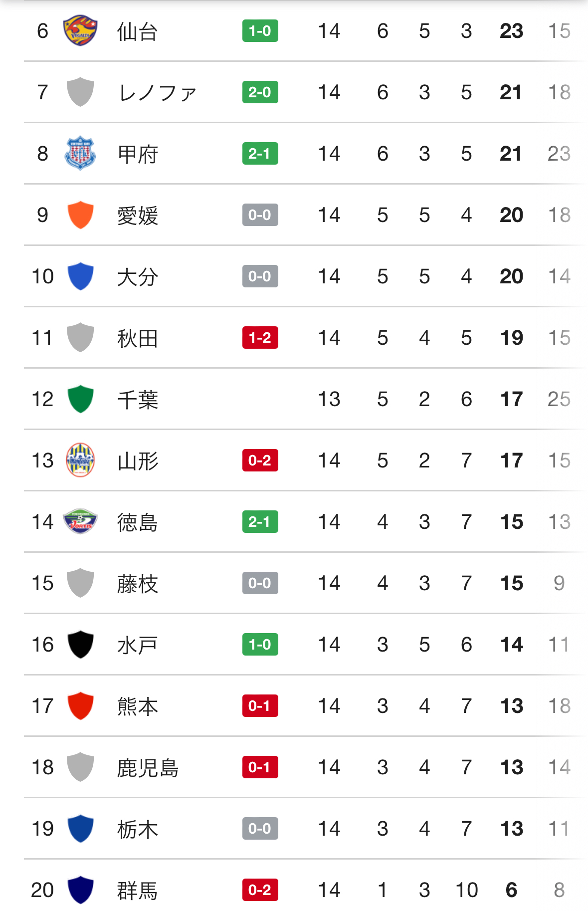Screen dimensions: 588x911
Task: Open the 2-0 result badge for レノファ
Action: [260, 92]
